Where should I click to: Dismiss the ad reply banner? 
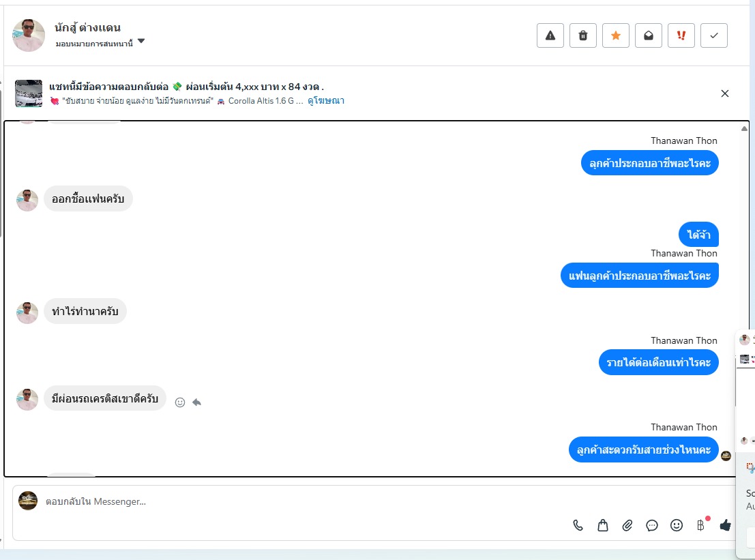[x=725, y=93]
